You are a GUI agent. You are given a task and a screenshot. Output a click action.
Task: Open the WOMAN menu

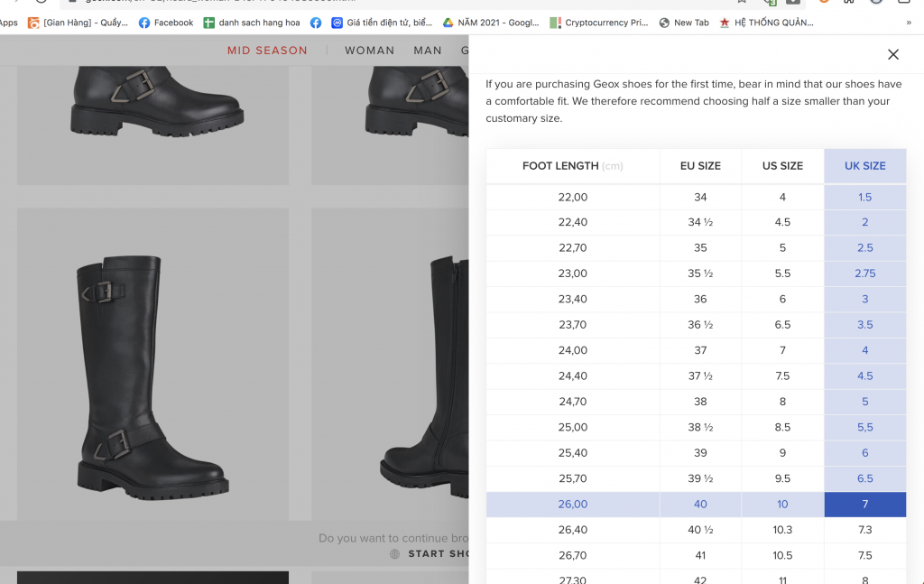(x=369, y=51)
